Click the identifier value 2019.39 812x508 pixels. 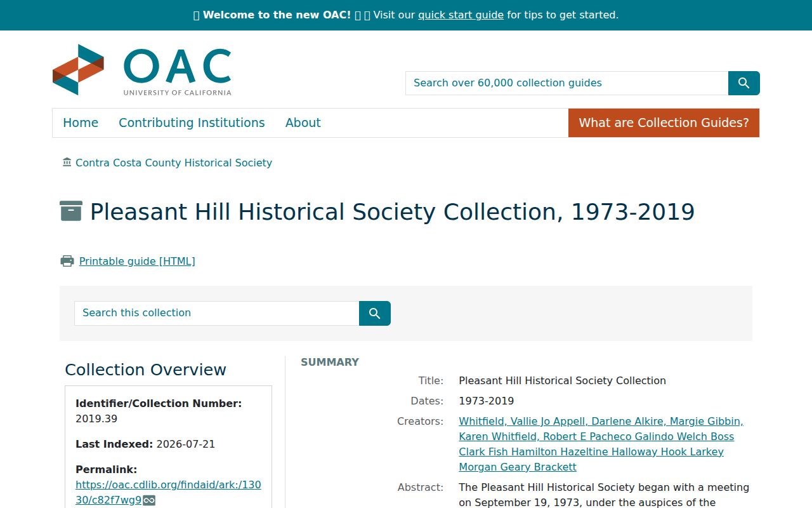click(96, 418)
